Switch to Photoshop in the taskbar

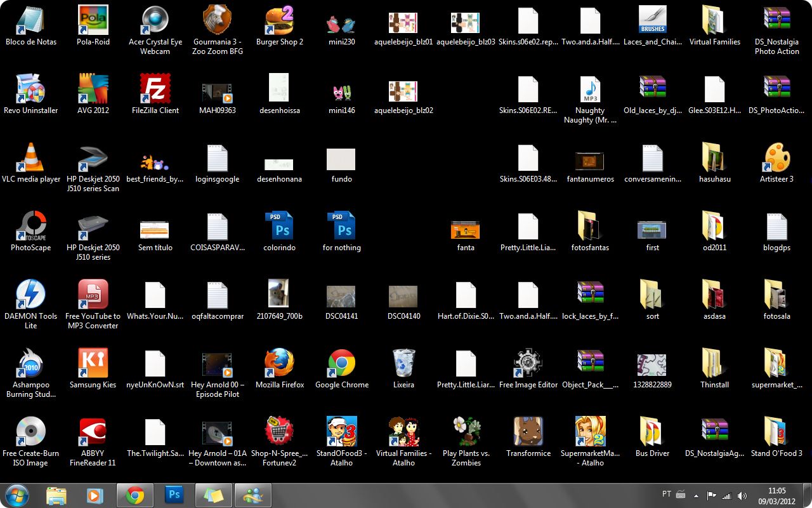point(174,495)
